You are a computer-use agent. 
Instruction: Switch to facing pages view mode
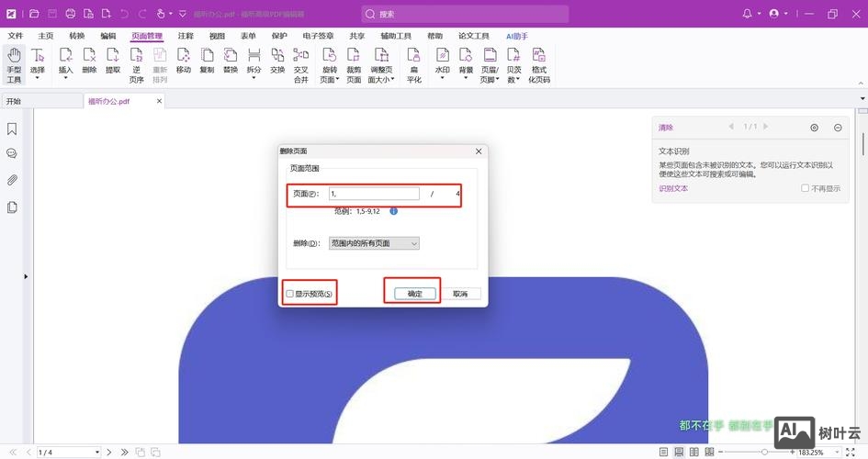tap(694, 452)
